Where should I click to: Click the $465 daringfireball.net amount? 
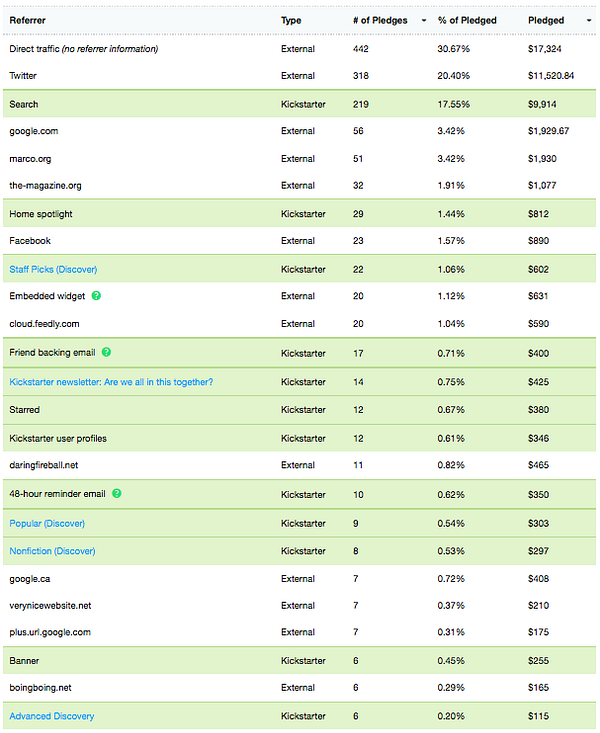(x=538, y=465)
